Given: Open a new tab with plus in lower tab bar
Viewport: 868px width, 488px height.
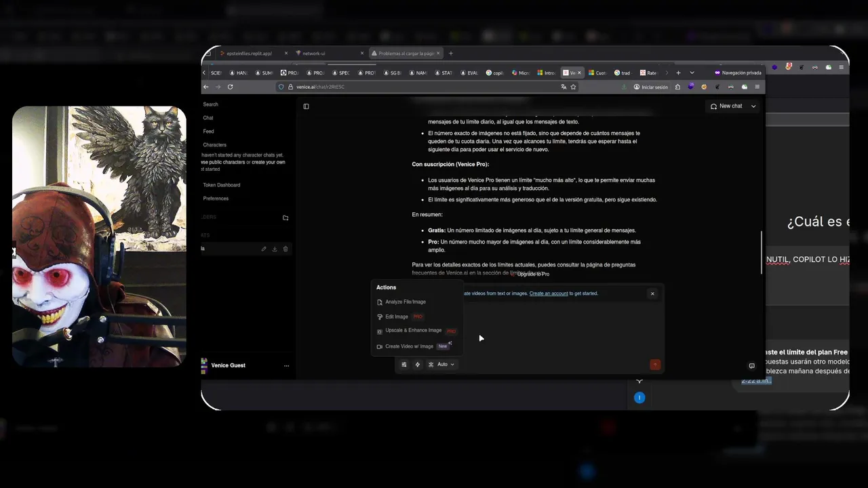Looking at the screenshot, I should [679, 73].
